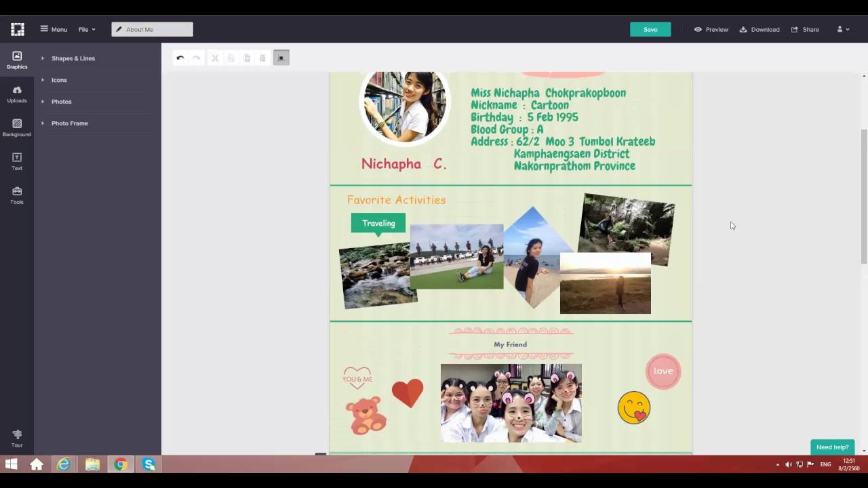Click the Need help? button
868x488 pixels.
click(832, 447)
